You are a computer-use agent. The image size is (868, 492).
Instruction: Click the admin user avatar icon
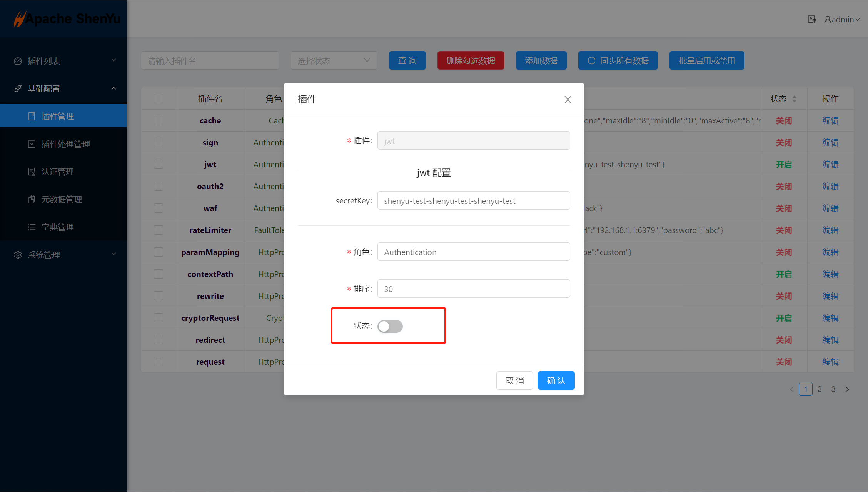click(x=827, y=19)
